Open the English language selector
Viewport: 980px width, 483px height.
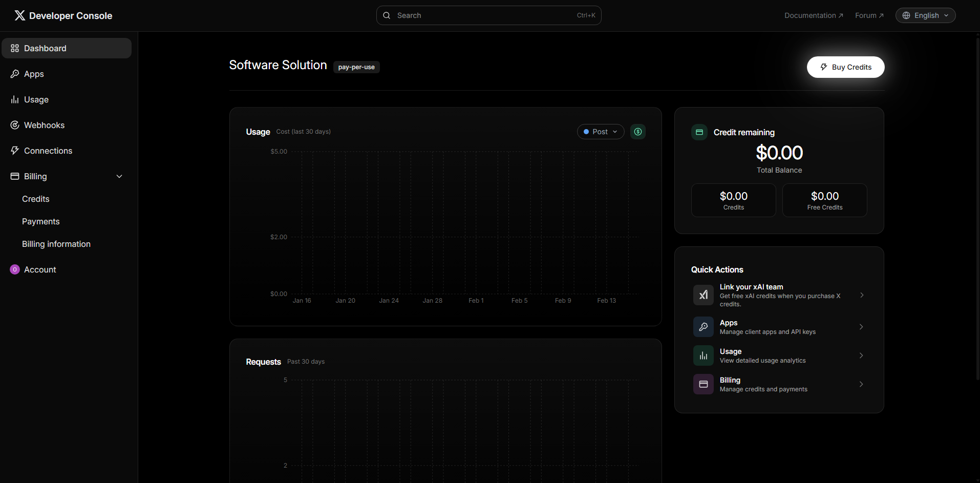click(925, 15)
